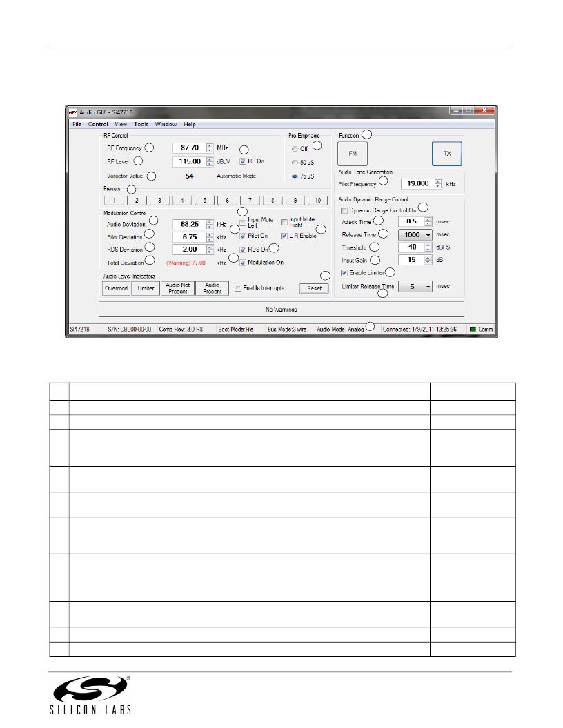
Task: Click the RDS Deviation spinner arrows
Action: (210, 250)
